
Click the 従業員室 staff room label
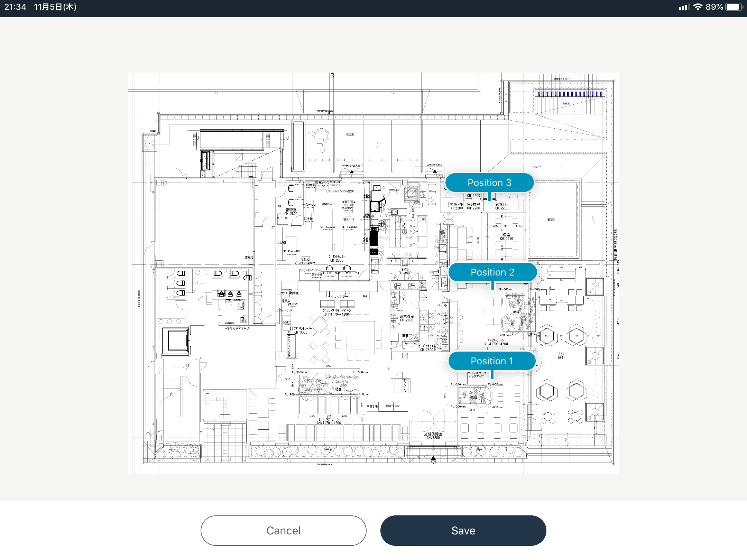point(407,316)
